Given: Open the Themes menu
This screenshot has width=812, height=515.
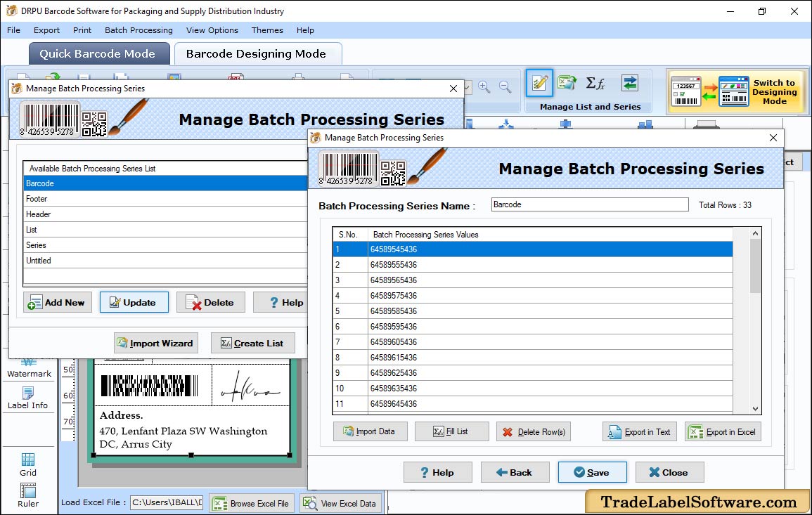Looking at the screenshot, I should pos(267,30).
